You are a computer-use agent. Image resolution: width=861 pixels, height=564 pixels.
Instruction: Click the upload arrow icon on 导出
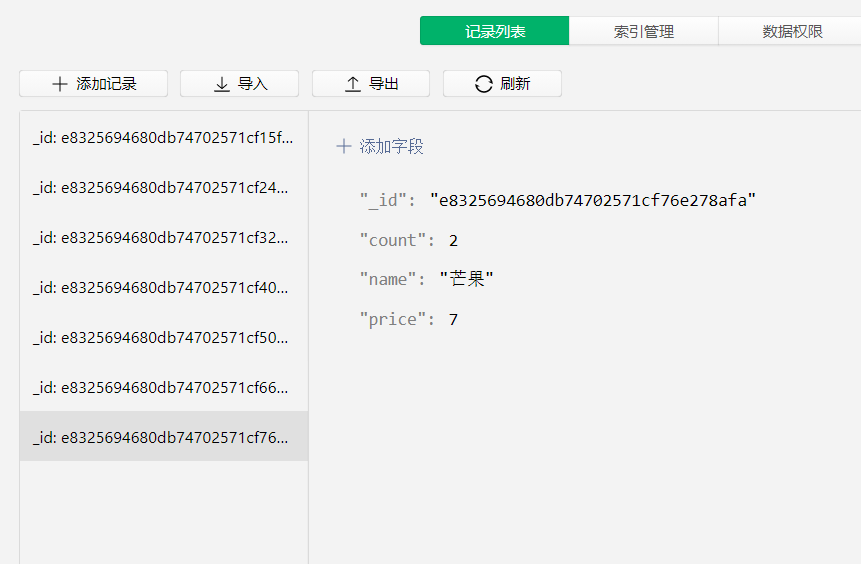coord(353,84)
